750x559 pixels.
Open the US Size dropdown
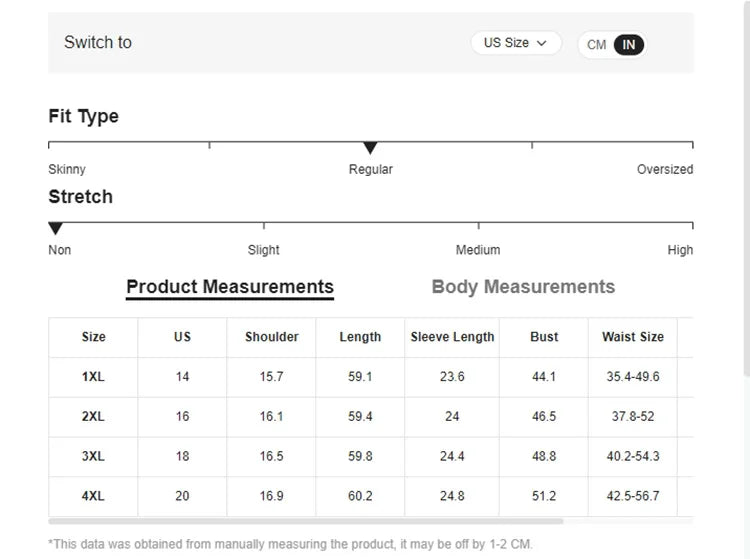515,43
